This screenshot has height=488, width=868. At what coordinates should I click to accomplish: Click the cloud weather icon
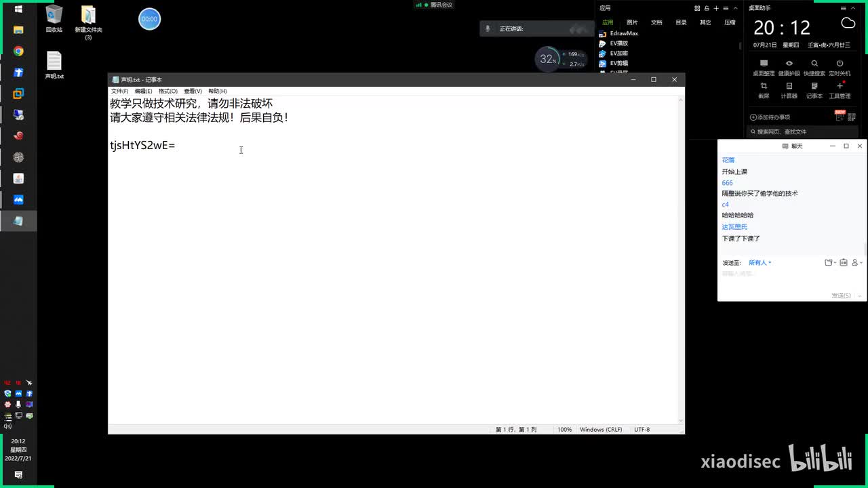click(x=848, y=24)
